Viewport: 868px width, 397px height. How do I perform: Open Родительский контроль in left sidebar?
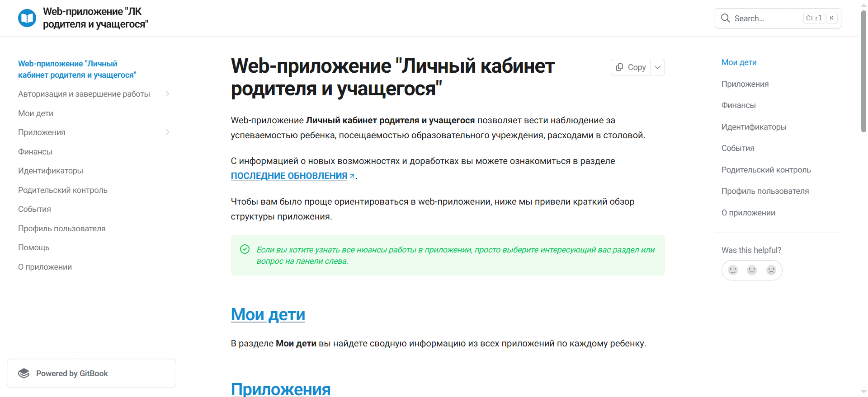pos(63,190)
